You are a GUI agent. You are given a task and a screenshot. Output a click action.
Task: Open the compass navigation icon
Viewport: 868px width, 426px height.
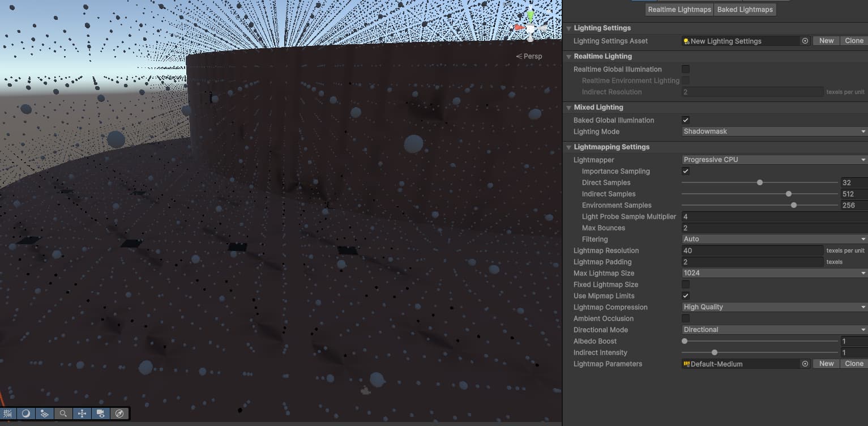coord(119,414)
